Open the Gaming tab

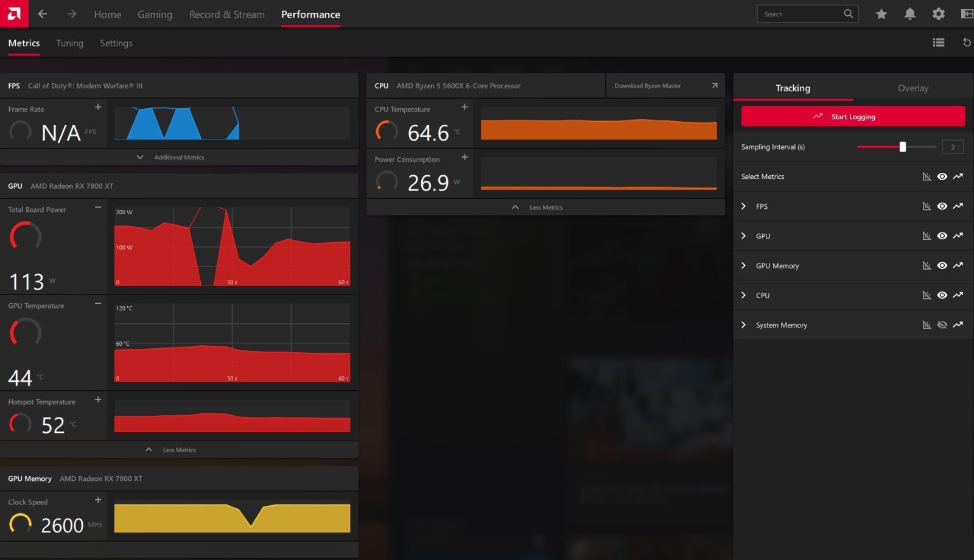click(x=155, y=14)
